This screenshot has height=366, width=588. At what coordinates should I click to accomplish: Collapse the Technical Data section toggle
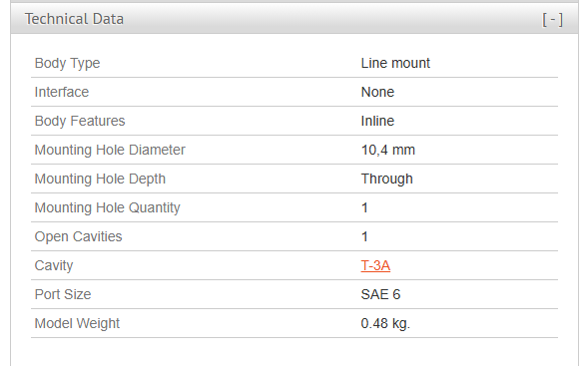click(552, 20)
